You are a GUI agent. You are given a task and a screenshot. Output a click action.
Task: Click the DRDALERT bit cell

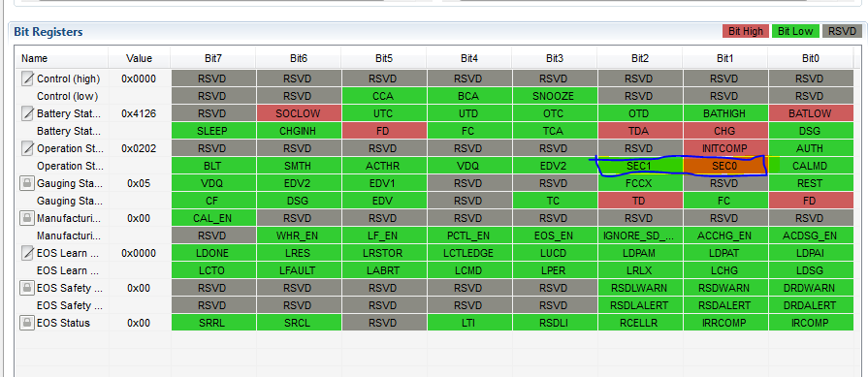click(811, 305)
